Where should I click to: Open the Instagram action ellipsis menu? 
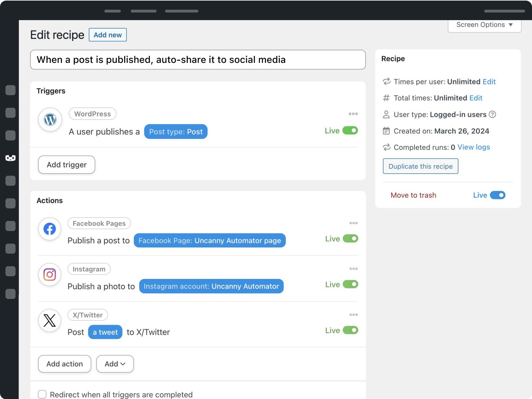point(353,269)
